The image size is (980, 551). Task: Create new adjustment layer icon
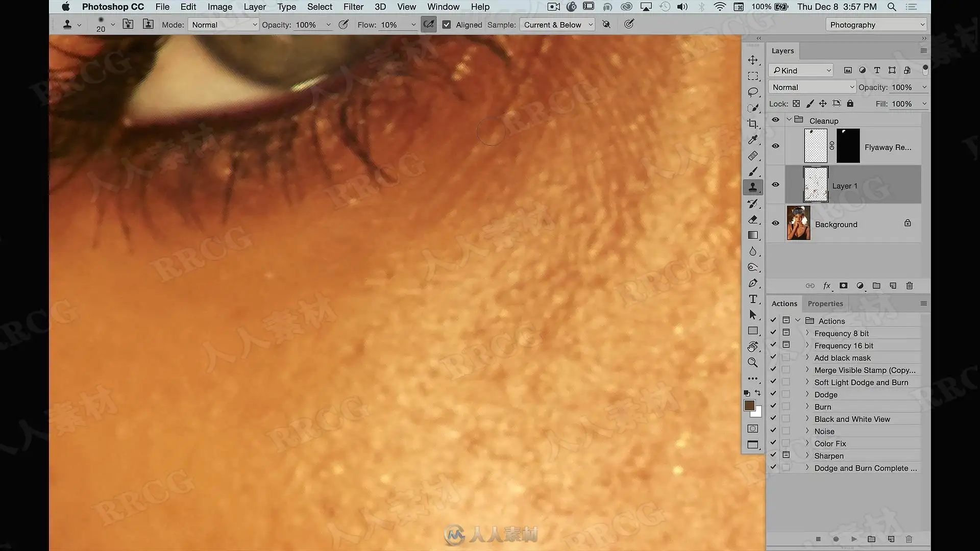tap(860, 286)
